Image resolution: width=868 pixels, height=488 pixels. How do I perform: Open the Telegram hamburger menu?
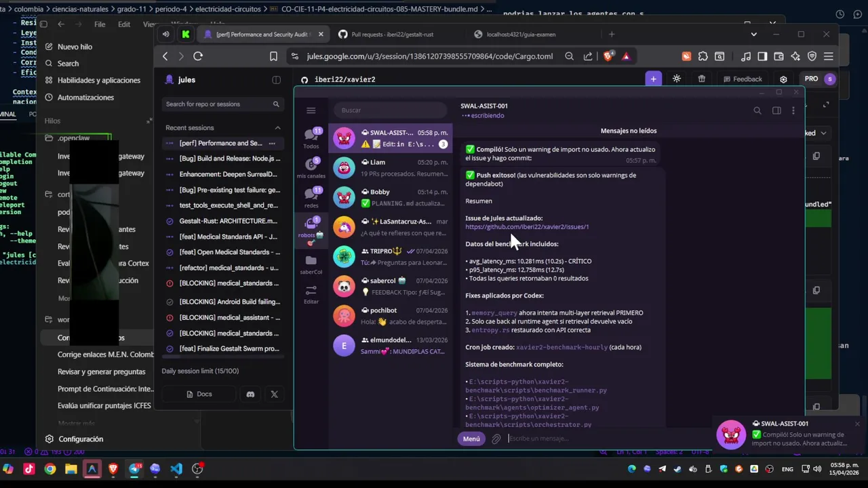311,110
